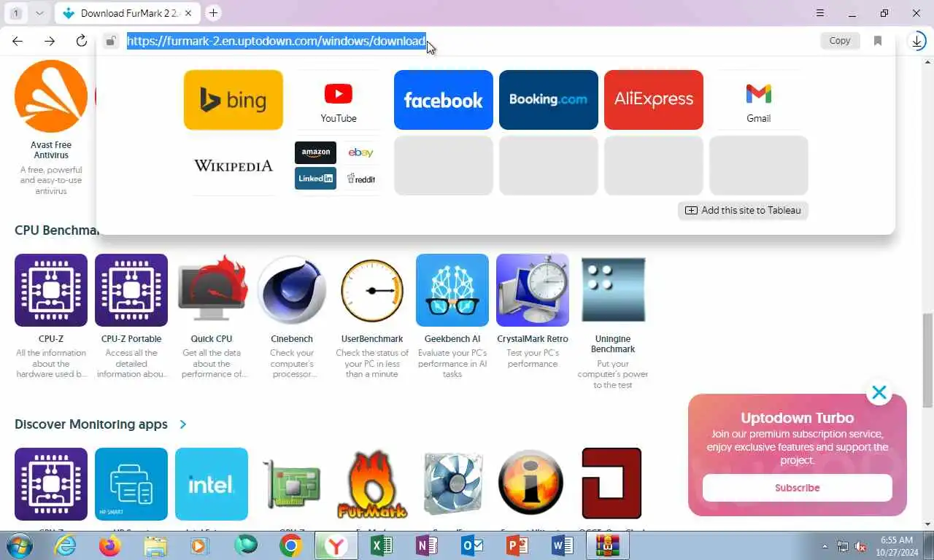Image resolution: width=934 pixels, height=560 pixels.
Task: Click the Discover Monitoring apps heading
Action: point(91,424)
